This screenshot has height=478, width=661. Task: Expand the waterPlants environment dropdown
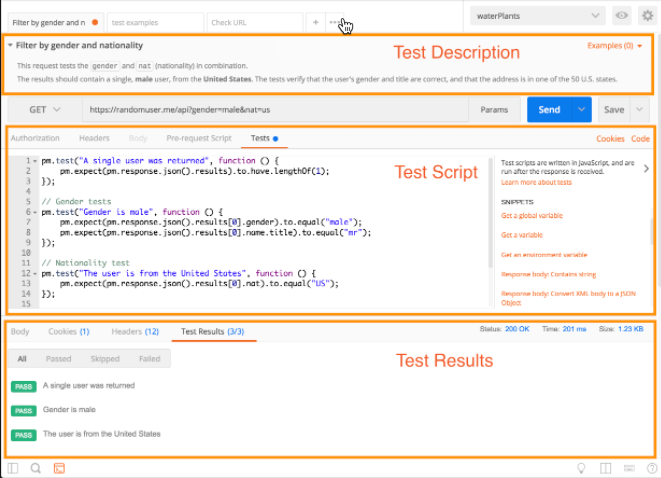click(x=537, y=16)
